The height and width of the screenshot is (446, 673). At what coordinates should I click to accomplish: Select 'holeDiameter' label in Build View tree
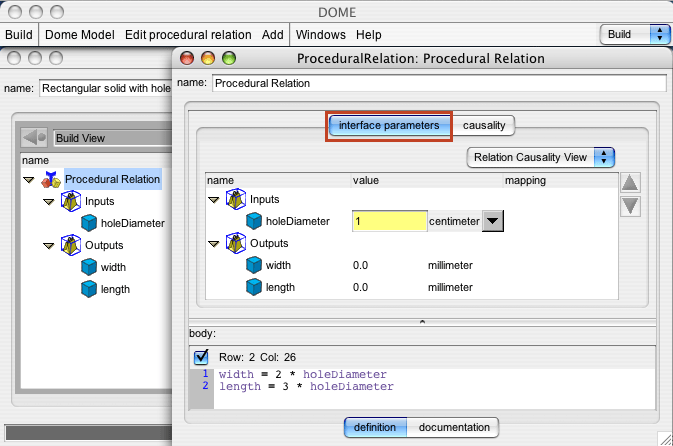click(x=133, y=223)
